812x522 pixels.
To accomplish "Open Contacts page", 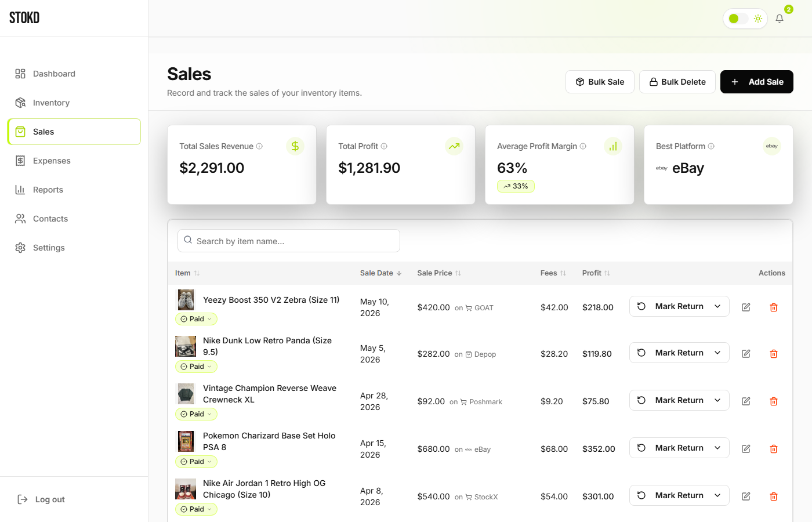I will coord(74,219).
